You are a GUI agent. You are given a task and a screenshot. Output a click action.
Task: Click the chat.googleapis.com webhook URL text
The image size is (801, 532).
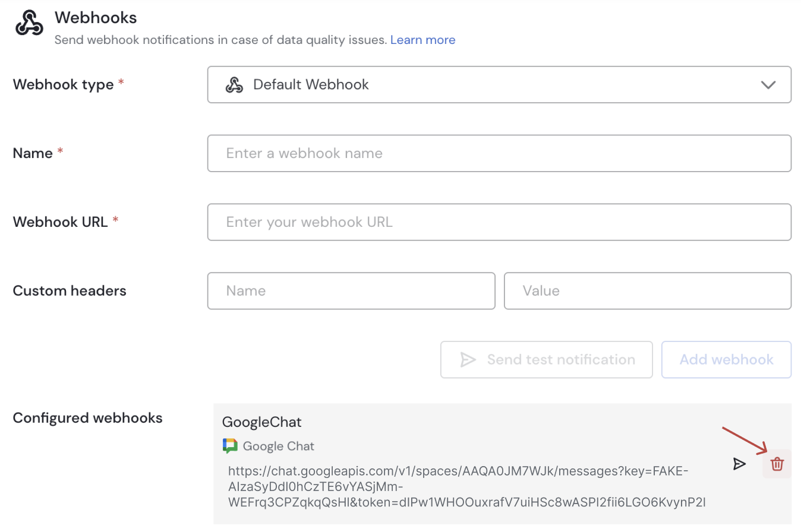pos(458,487)
